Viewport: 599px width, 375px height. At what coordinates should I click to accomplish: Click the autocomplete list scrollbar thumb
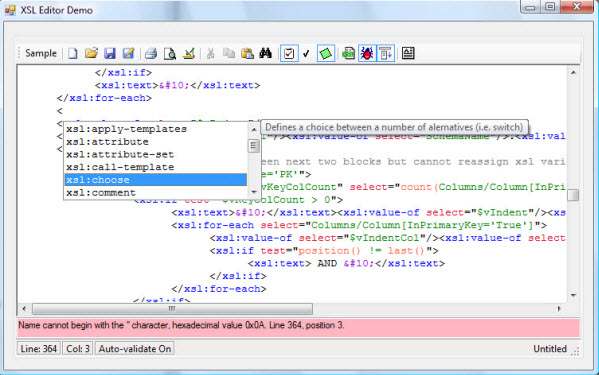click(253, 145)
